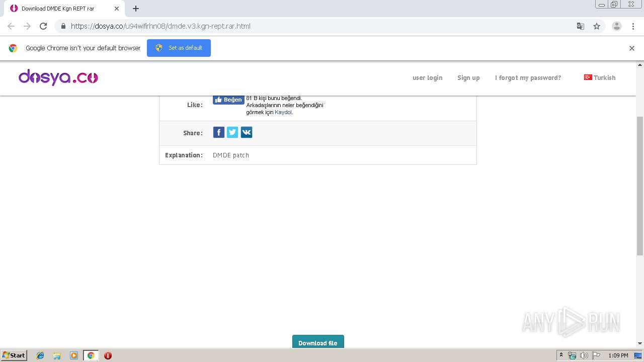Share on VK icon
This screenshot has width=644, height=362.
(x=247, y=132)
